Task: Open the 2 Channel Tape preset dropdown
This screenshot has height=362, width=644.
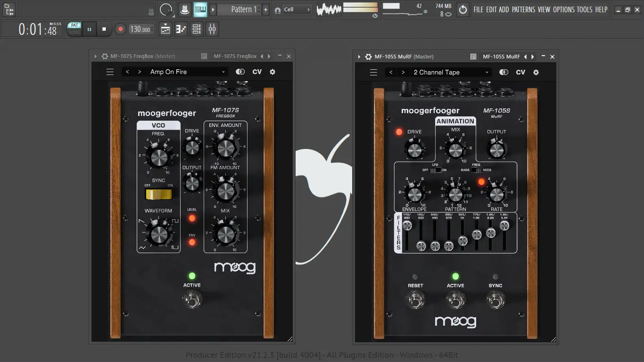Action: (x=451, y=73)
